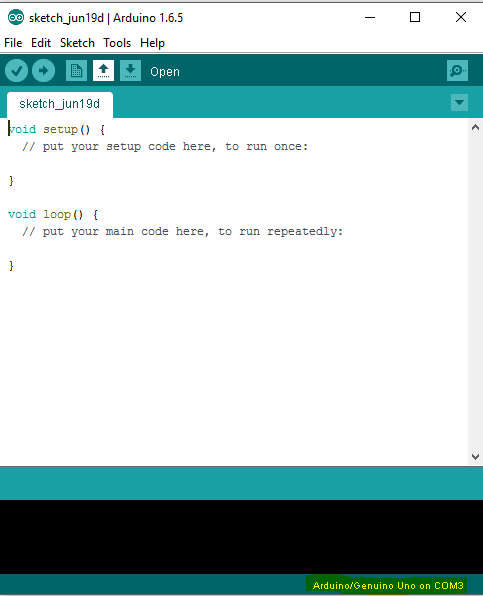The image size is (483, 596).
Task: Maximize the Arduino window
Action: 415,17
